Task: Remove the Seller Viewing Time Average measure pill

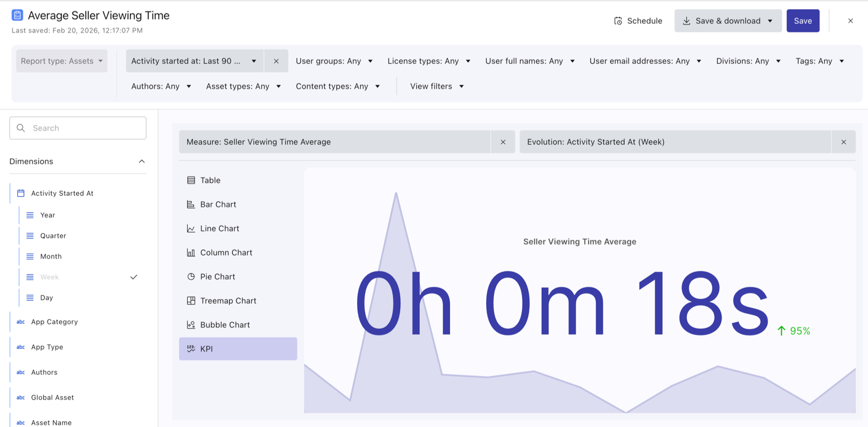Action: pyautogui.click(x=503, y=142)
